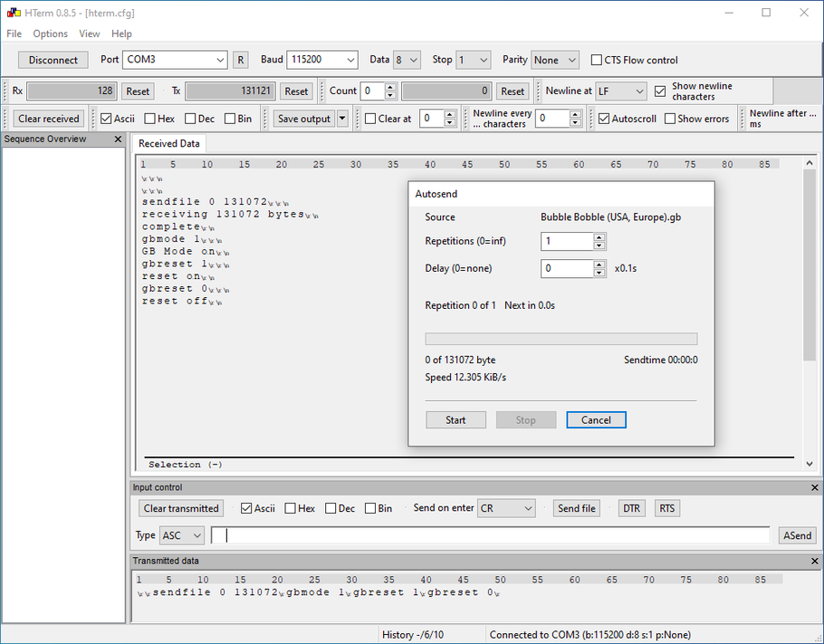This screenshot has height=644, width=824.
Task: Toggle the Autoscroll checkbox
Action: (x=604, y=119)
